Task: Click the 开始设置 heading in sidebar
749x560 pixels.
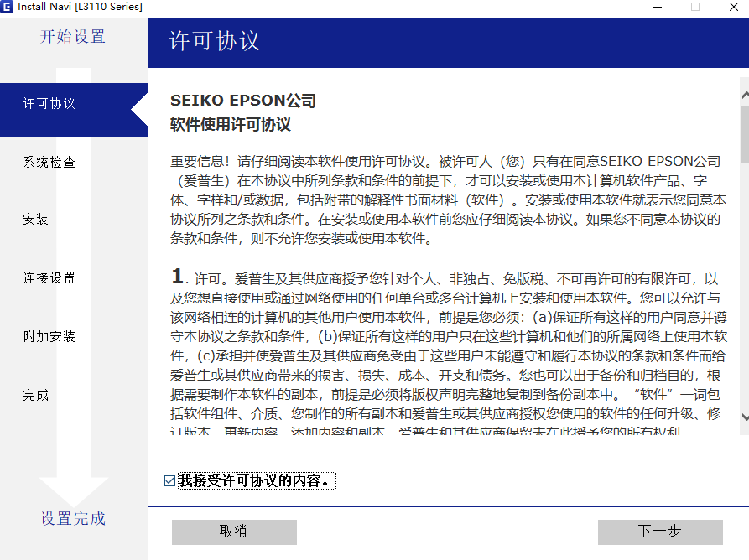Action: pos(73,36)
